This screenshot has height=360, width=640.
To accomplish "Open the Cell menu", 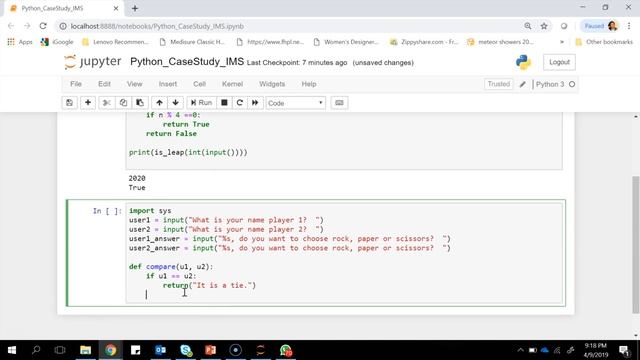I will pyautogui.click(x=199, y=84).
